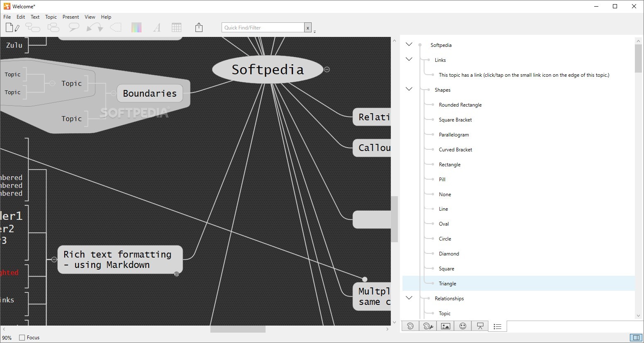
Task: Switch to the presentation easel tab
Action: pos(480,326)
